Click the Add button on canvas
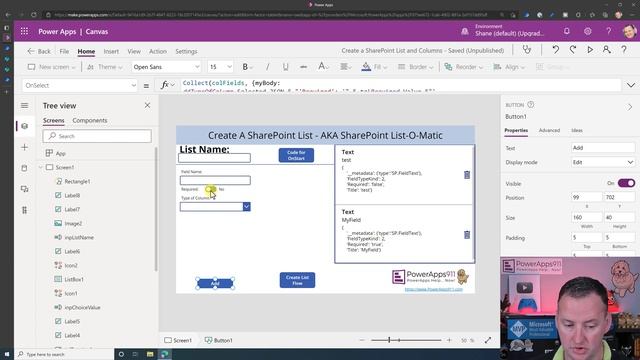 point(215,283)
